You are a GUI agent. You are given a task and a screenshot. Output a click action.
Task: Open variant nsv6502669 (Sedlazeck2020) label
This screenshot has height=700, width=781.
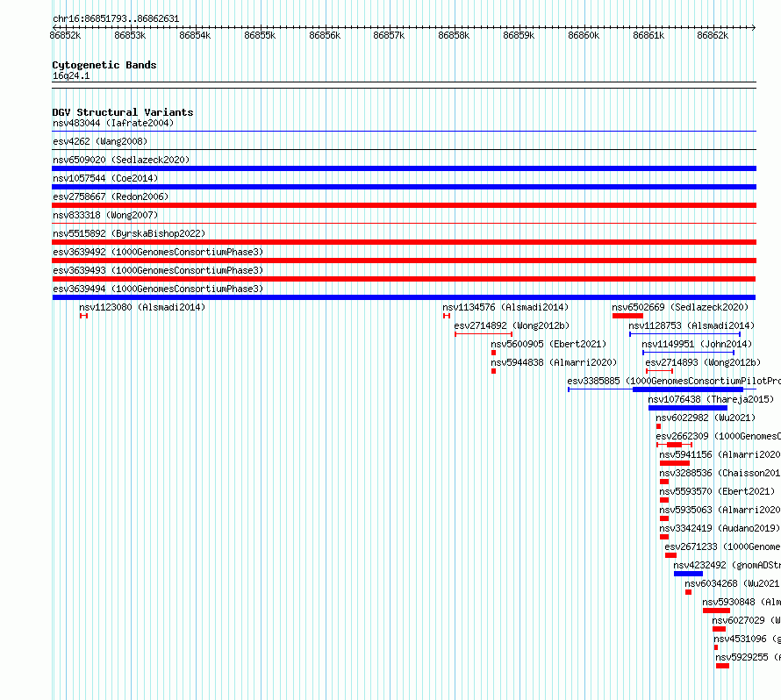680,307
